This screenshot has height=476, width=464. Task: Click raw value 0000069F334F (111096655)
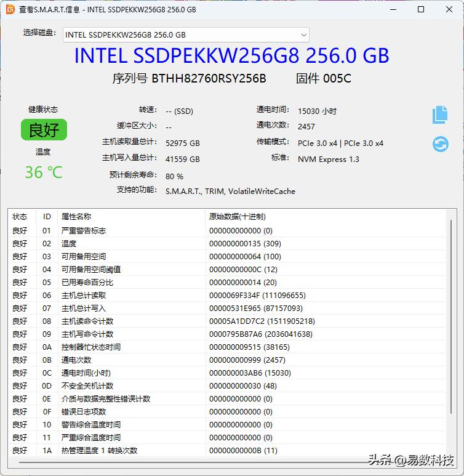(257, 296)
